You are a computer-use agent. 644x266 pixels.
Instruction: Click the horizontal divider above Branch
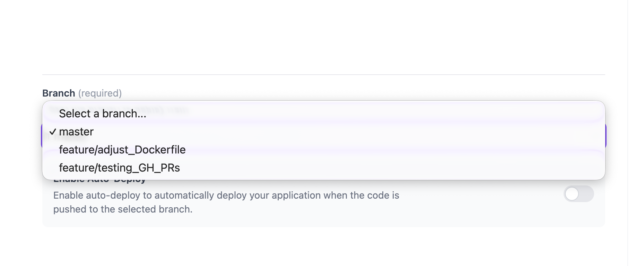tap(323, 75)
